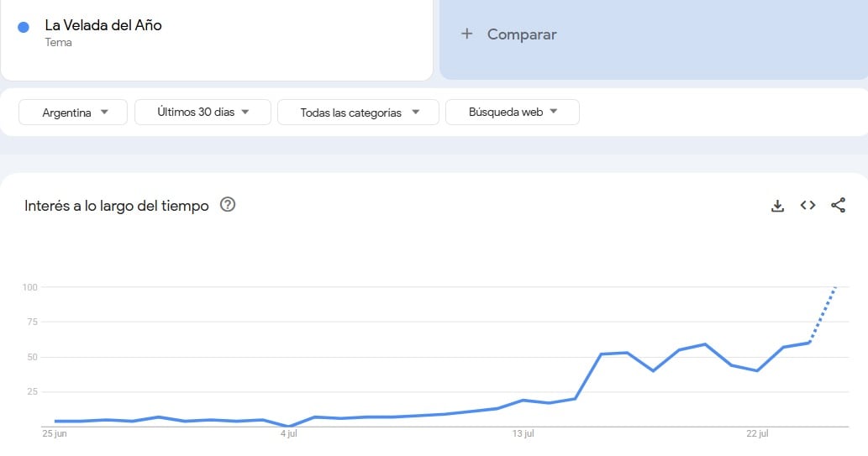Open the Argentina country dropdown
The height and width of the screenshot is (456, 868).
click(x=73, y=113)
